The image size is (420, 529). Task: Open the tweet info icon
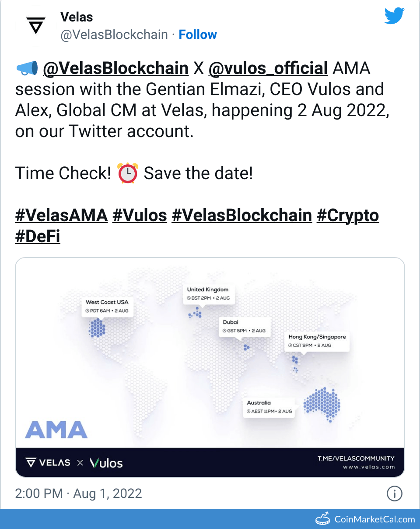(395, 494)
